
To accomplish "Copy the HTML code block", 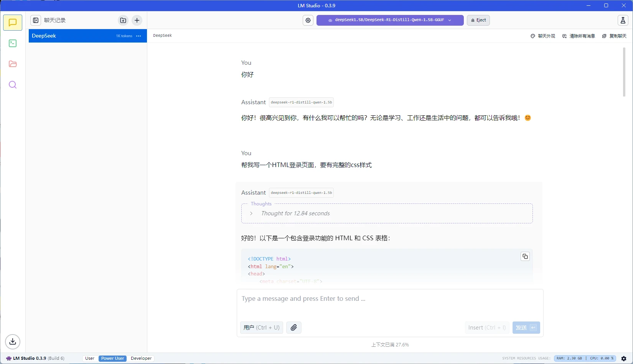I will (525, 256).
